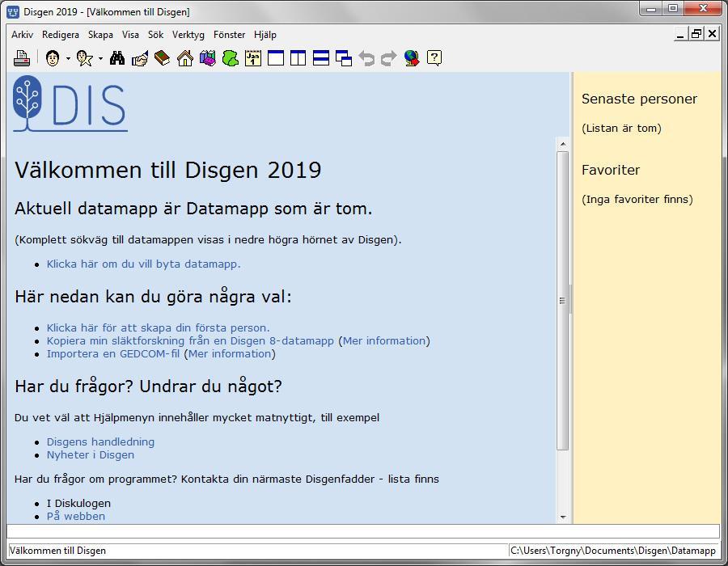The width and height of the screenshot is (728, 566).
Task: Open the Visa menu
Action: [x=130, y=35]
